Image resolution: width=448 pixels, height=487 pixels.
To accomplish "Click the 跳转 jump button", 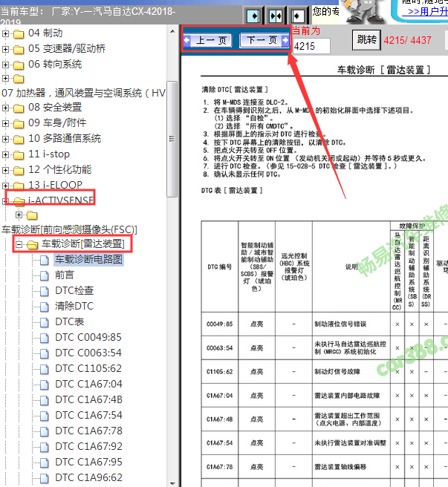I will (x=366, y=40).
